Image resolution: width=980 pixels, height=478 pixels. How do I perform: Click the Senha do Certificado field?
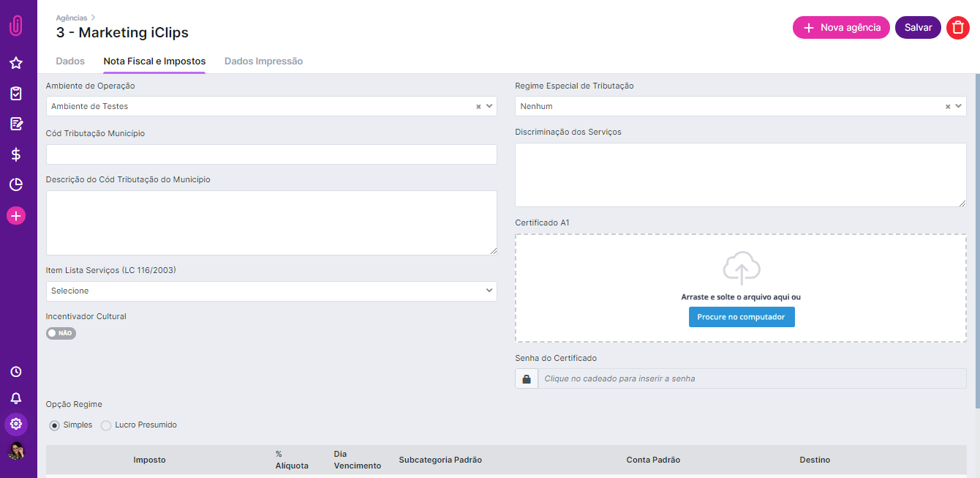753,378
